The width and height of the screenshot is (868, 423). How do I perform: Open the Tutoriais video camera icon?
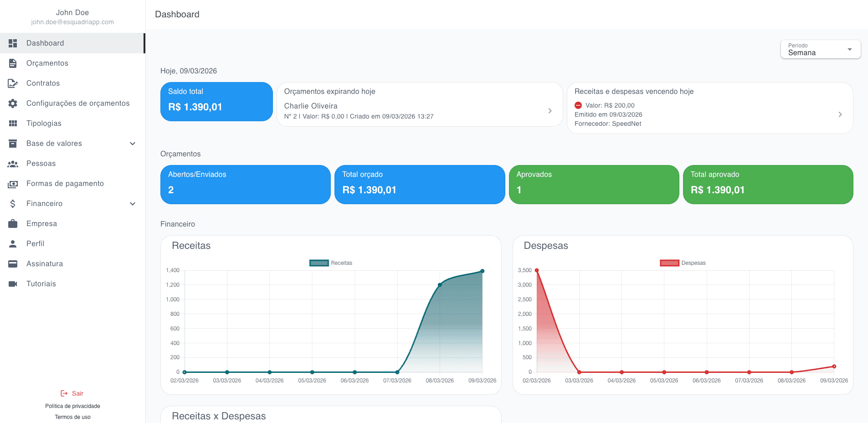(13, 284)
